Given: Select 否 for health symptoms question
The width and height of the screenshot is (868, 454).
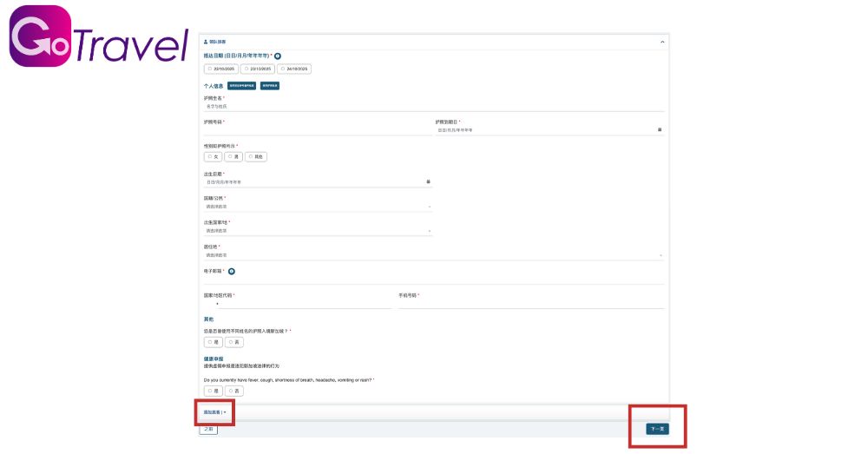Looking at the screenshot, I should (x=233, y=391).
